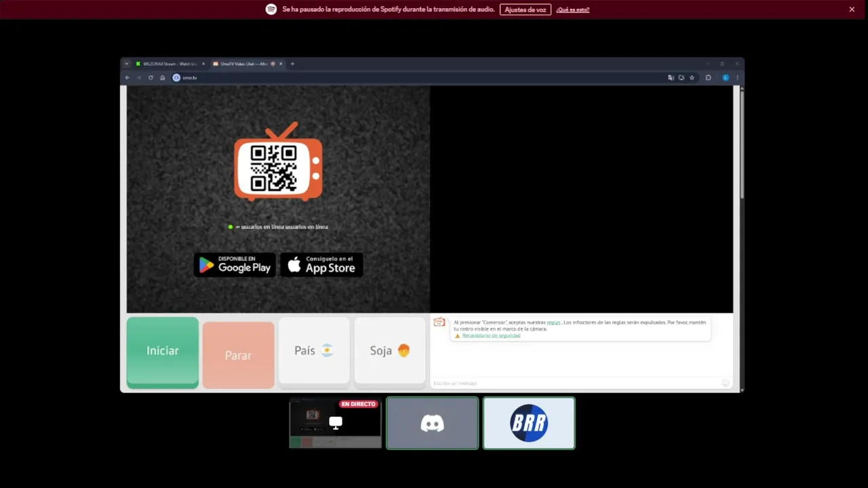Viewport: 868px width, 488px height.
Task: Select the Discord logo participant tile
Action: (x=433, y=423)
